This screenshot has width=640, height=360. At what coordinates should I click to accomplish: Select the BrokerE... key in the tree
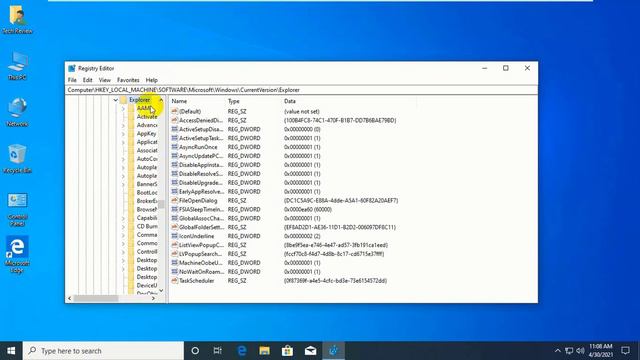(147, 201)
